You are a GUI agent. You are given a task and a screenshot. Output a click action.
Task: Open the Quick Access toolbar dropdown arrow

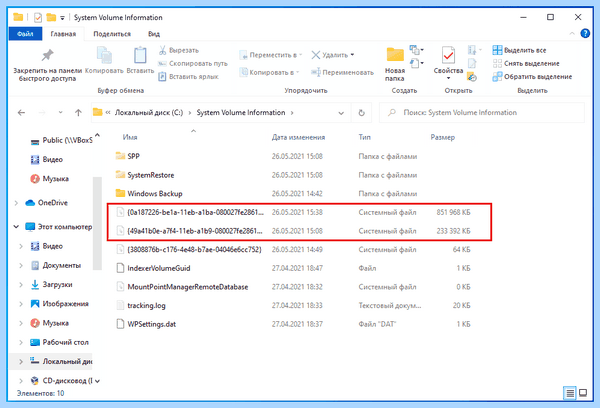62,18
